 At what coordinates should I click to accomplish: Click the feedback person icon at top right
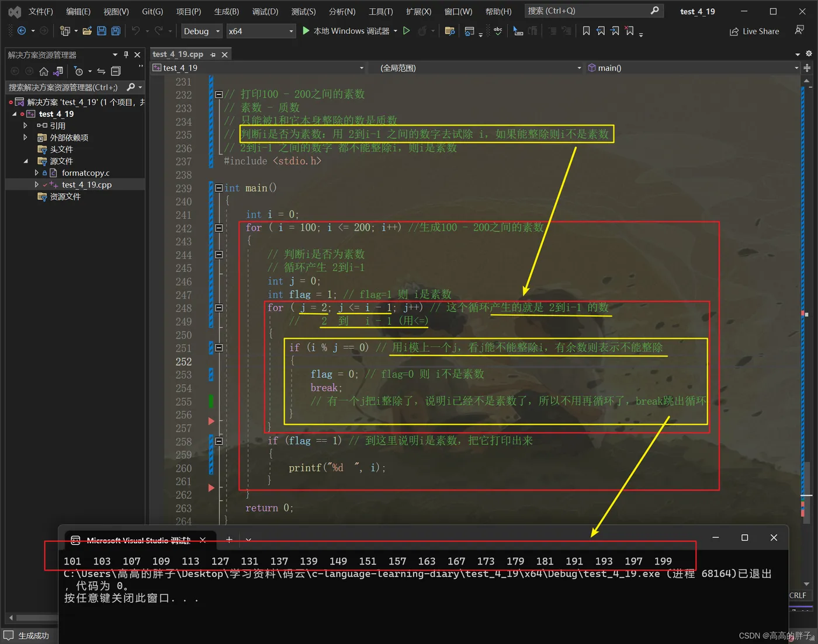coord(799,30)
